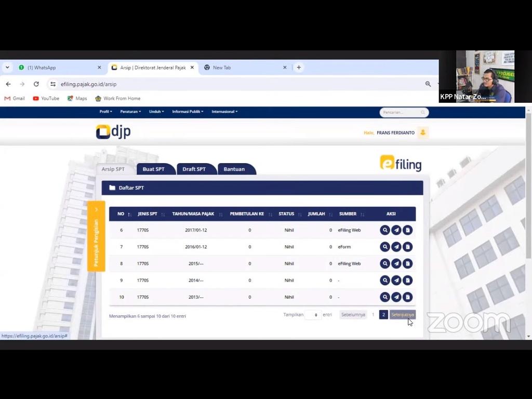Click the paper-plane send icon for 2013 row
The width and height of the screenshot is (532, 399).
pyautogui.click(x=396, y=297)
